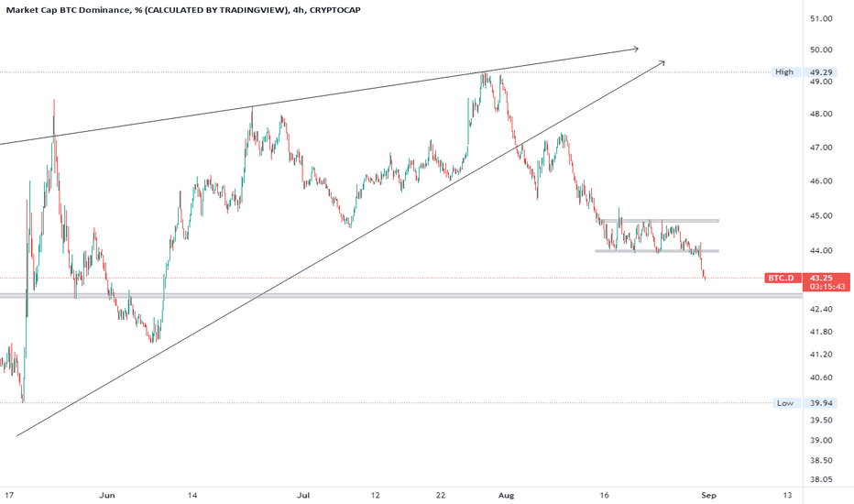The image size is (854, 504).
Task: Click the 40.60 price axis label
Action: coord(821,377)
